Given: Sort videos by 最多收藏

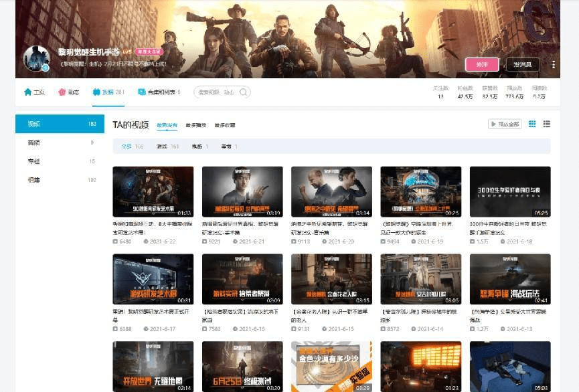Looking at the screenshot, I should coord(224,125).
